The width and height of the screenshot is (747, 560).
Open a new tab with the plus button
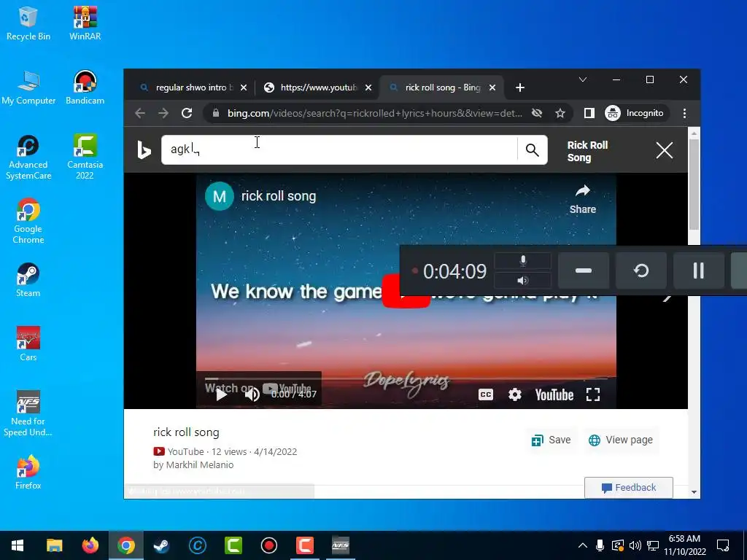point(519,87)
